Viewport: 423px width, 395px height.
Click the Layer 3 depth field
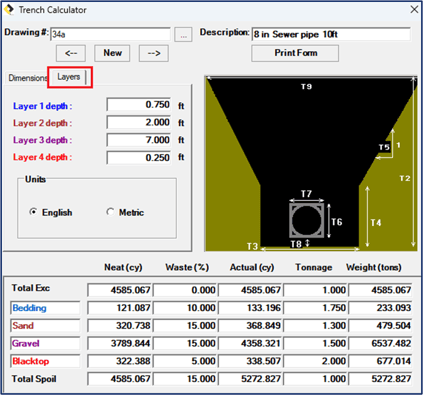tap(139, 140)
